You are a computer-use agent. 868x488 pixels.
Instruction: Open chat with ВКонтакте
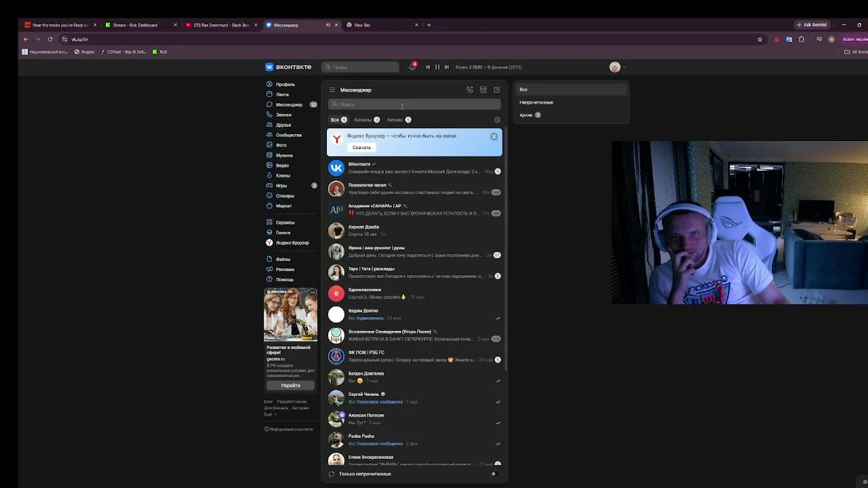(x=414, y=168)
